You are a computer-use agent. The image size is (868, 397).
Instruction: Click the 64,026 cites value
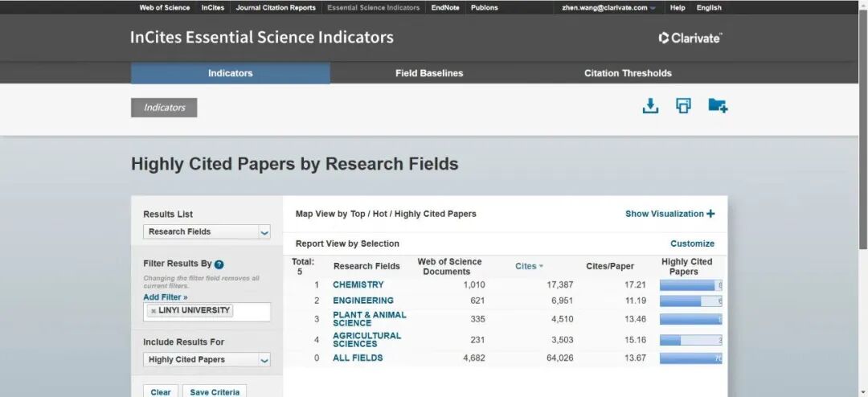click(x=559, y=358)
